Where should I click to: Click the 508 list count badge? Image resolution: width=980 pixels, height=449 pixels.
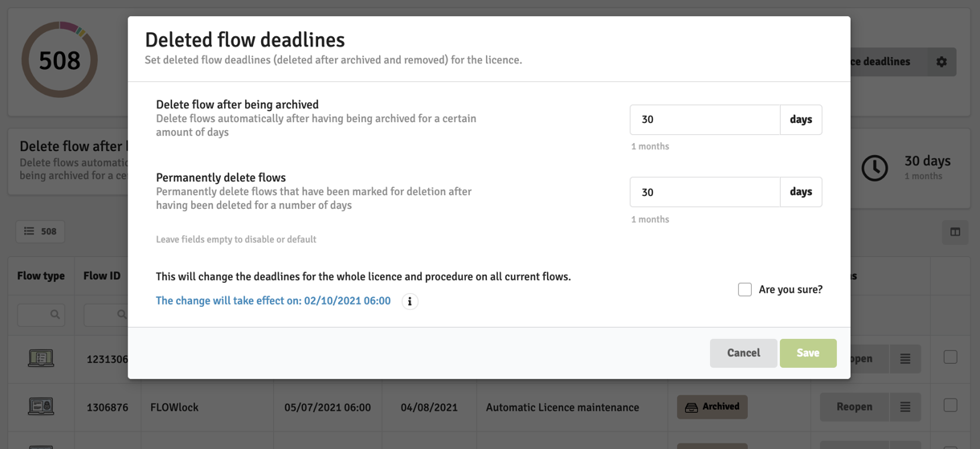[x=40, y=231]
